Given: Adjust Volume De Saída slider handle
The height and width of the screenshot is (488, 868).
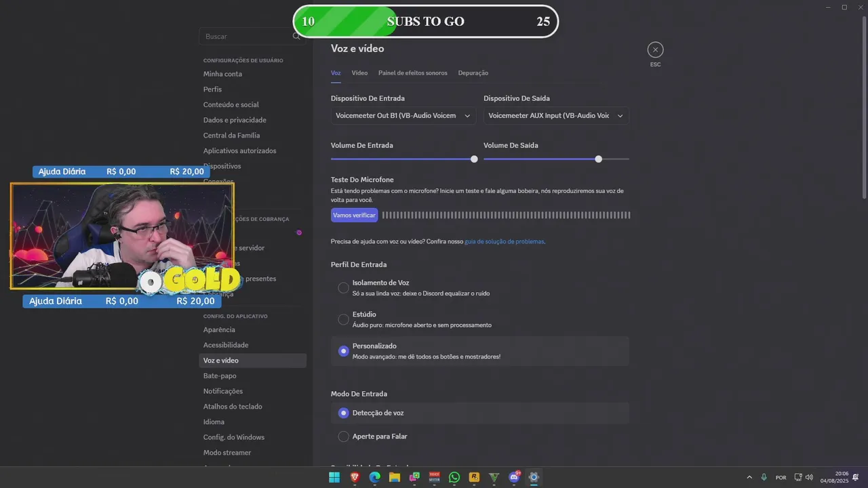Looking at the screenshot, I should 598,159.
